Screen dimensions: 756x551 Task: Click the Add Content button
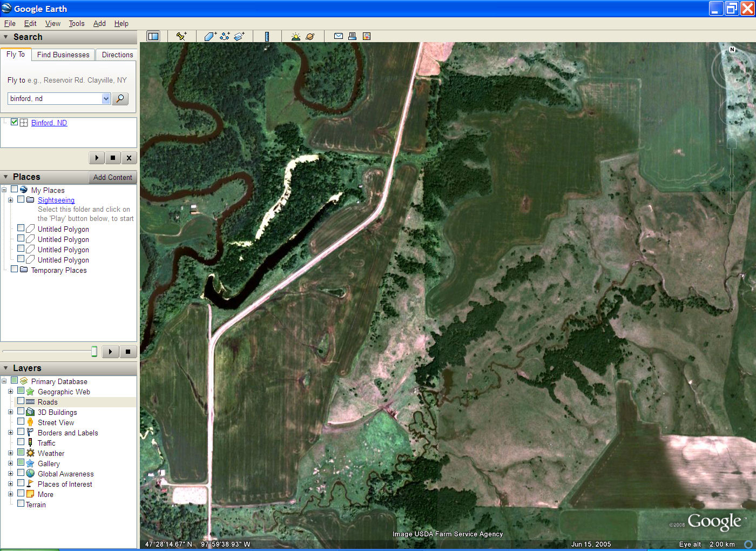coord(112,177)
